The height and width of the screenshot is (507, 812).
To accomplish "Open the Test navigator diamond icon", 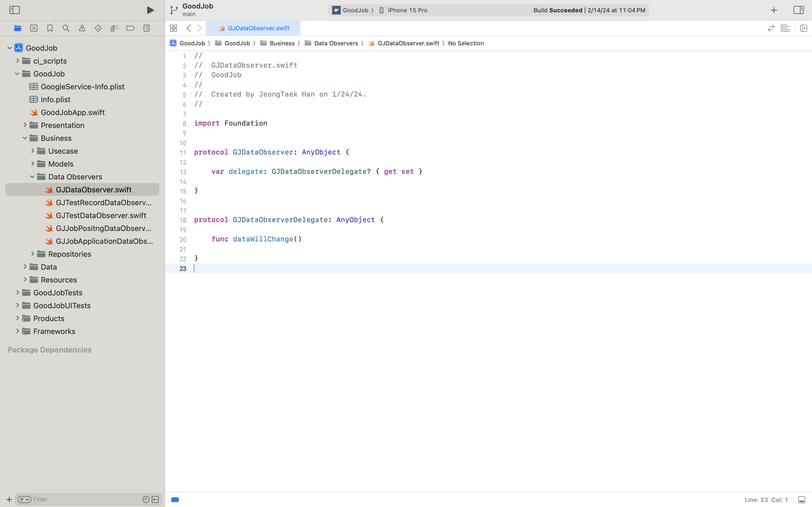I will (98, 28).
